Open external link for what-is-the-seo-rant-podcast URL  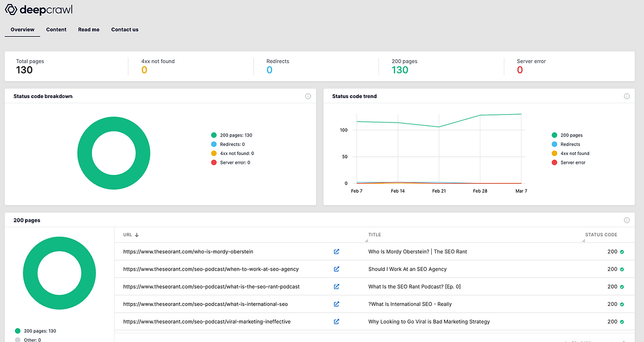[336, 286]
